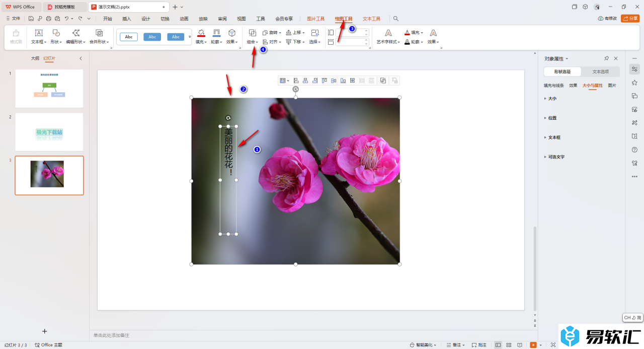Switch to normal view icon in status bar
The image size is (644, 349).
(x=498, y=345)
